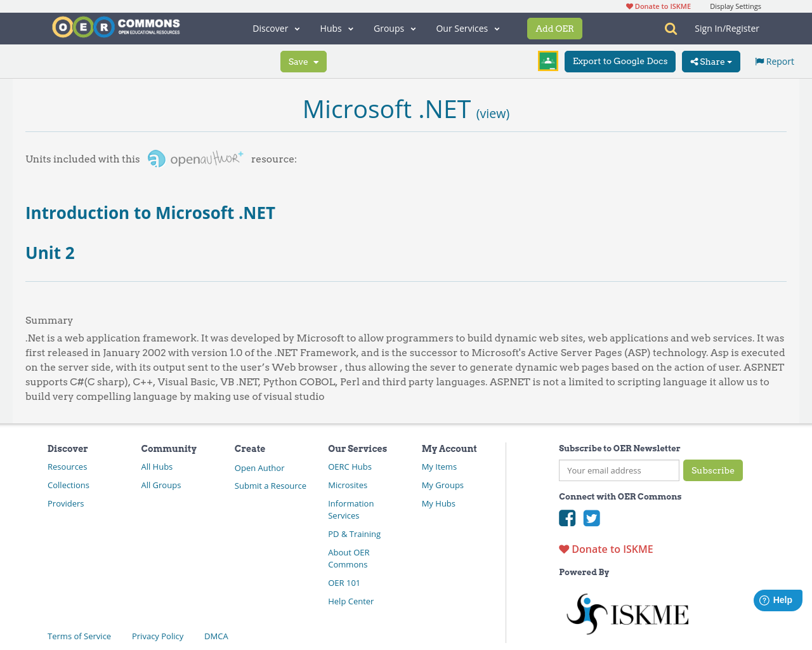Click the email address input field
The width and height of the screenshot is (812, 650).
pos(619,470)
